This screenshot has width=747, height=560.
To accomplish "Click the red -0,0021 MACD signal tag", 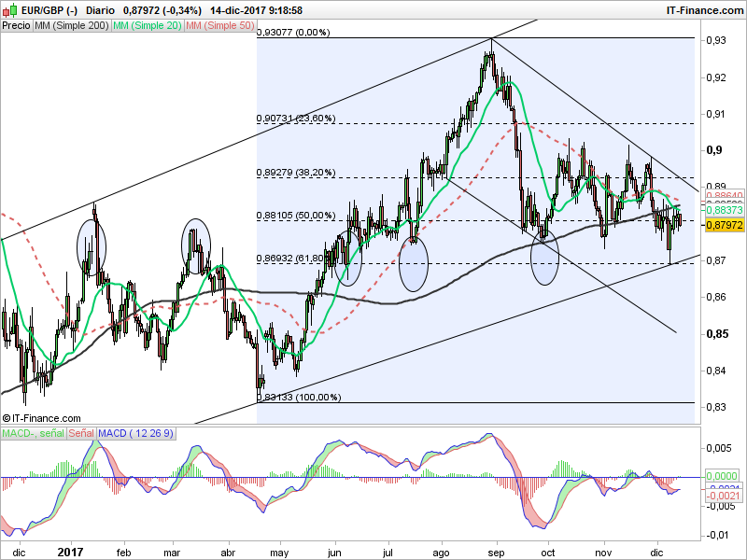I will (723, 496).
